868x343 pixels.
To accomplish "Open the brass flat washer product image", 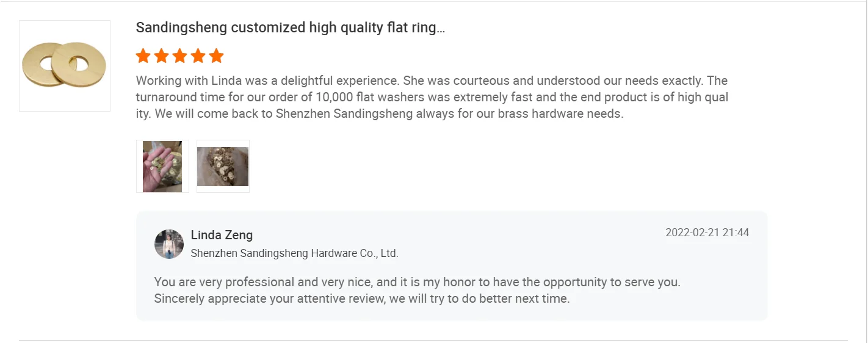I will click(x=65, y=66).
